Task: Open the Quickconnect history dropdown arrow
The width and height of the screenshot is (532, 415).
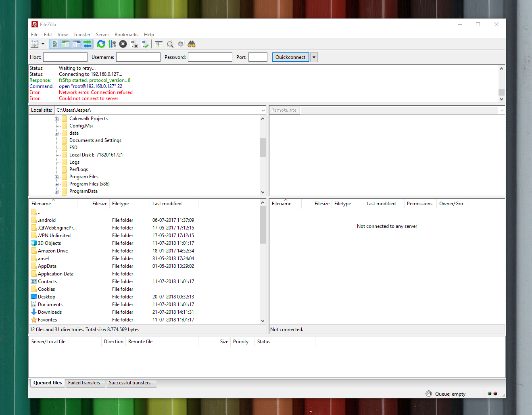Action: pyautogui.click(x=314, y=57)
